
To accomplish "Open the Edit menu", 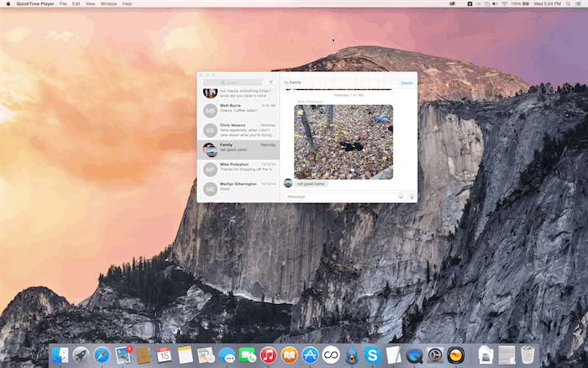I will 76,3.
